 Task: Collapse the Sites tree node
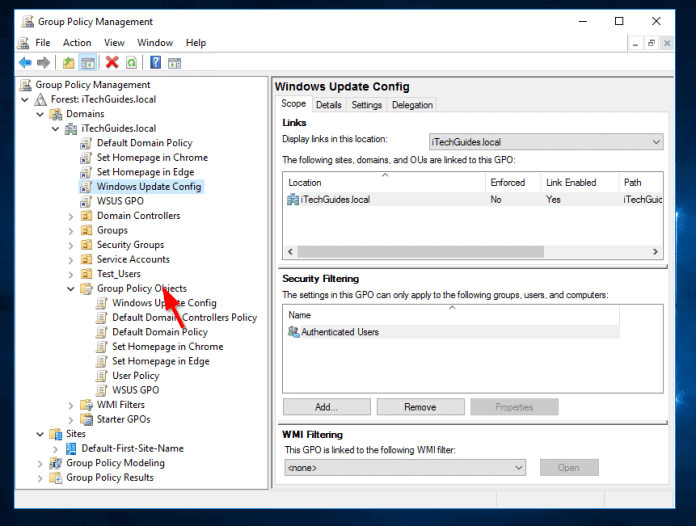tap(40, 435)
